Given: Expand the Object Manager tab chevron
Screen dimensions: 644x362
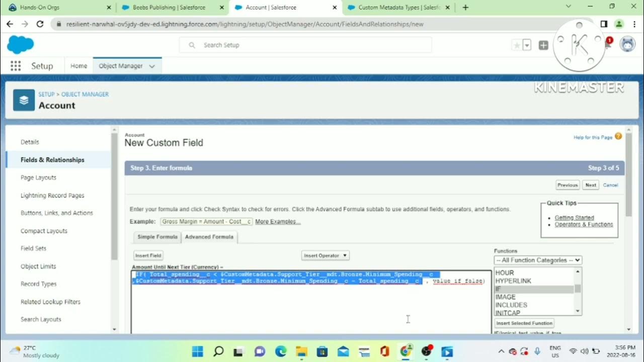Looking at the screenshot, I should pos(152,66).
